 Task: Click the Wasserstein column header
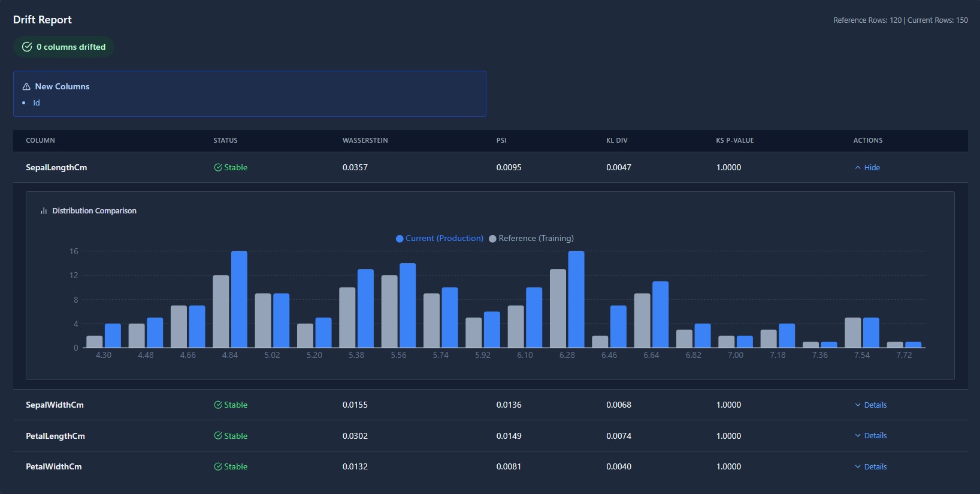tap(365, 140)
